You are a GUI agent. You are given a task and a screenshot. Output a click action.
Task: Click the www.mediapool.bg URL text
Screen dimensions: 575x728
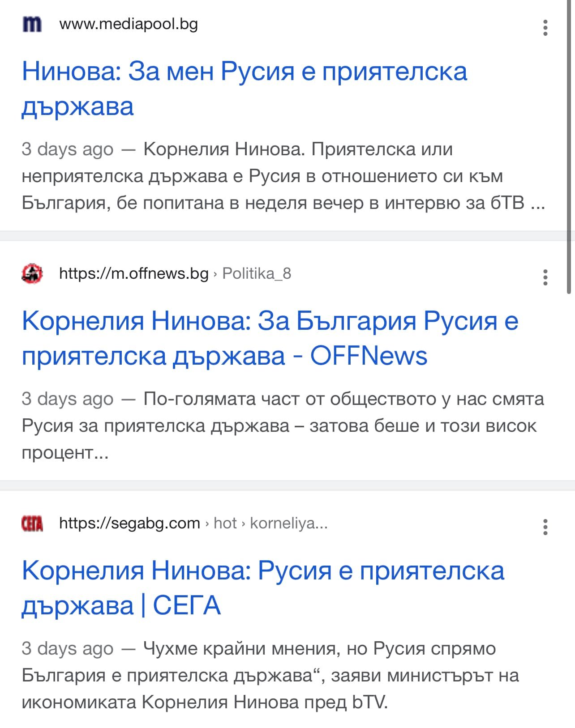pos(129,24)
